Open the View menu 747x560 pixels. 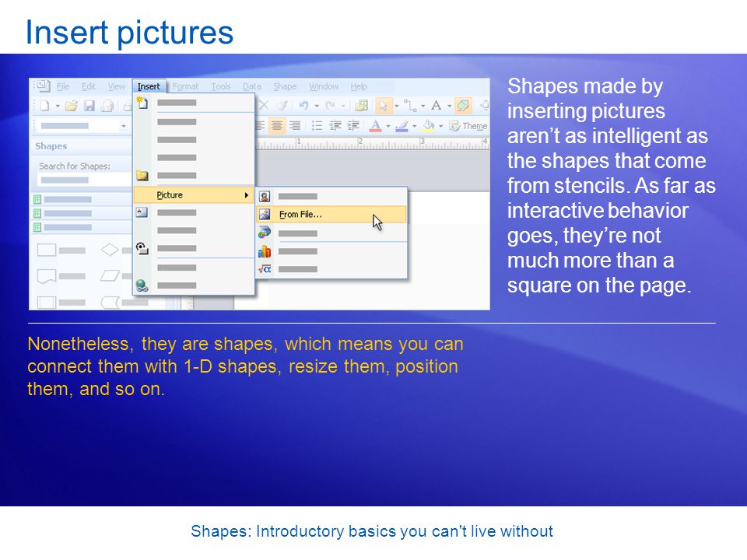coord(116,86)
